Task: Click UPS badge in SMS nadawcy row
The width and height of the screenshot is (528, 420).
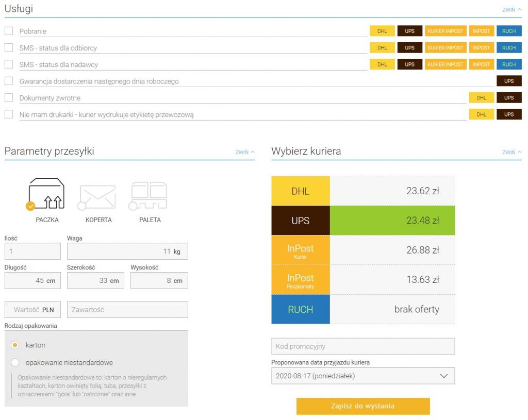Action: point(409,64)
